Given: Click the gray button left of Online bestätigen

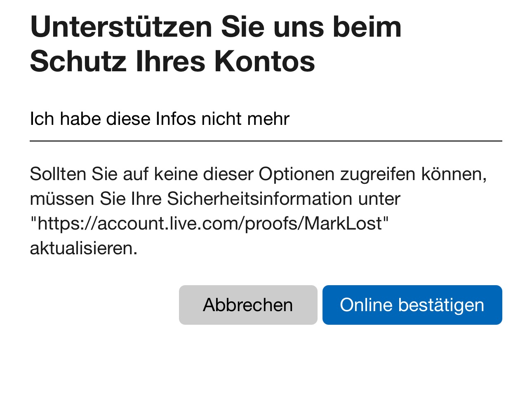Looking at the screenshot, I should 248,305.
